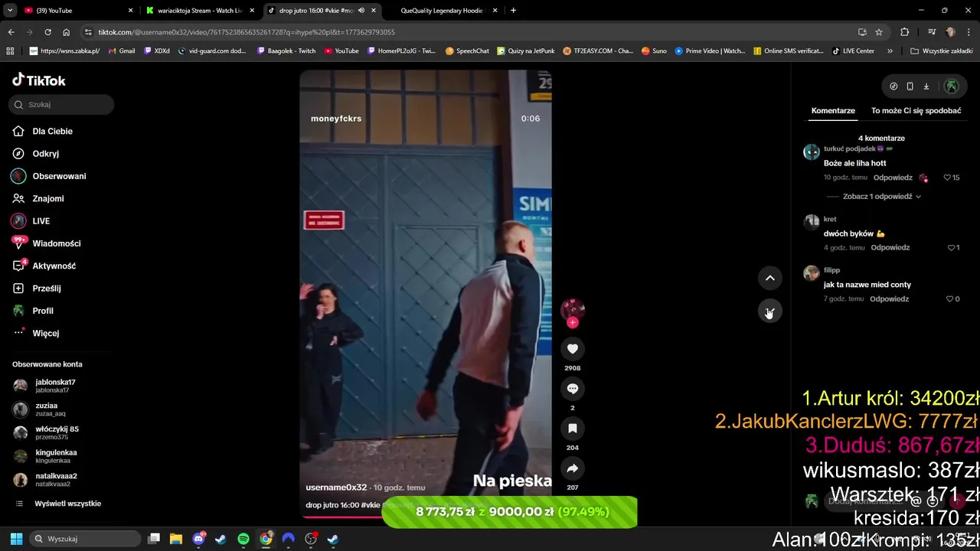Open Wszystkie zakładki bookmarks folder

(x=941, y=51)
